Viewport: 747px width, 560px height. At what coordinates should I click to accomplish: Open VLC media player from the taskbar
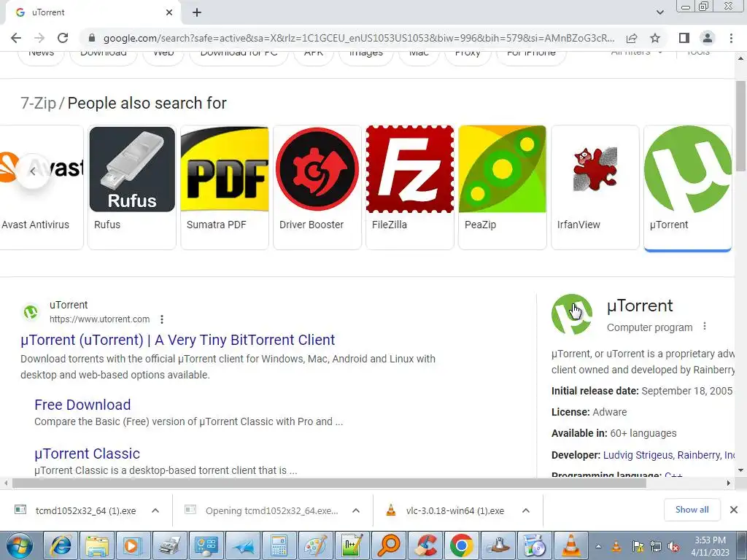coord(570,545)
